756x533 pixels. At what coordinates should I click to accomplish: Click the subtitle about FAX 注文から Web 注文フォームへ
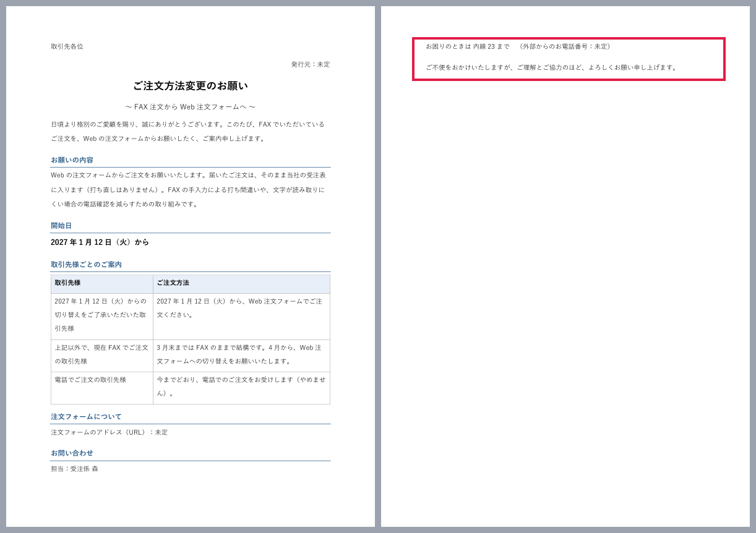(x=191, y=107)
